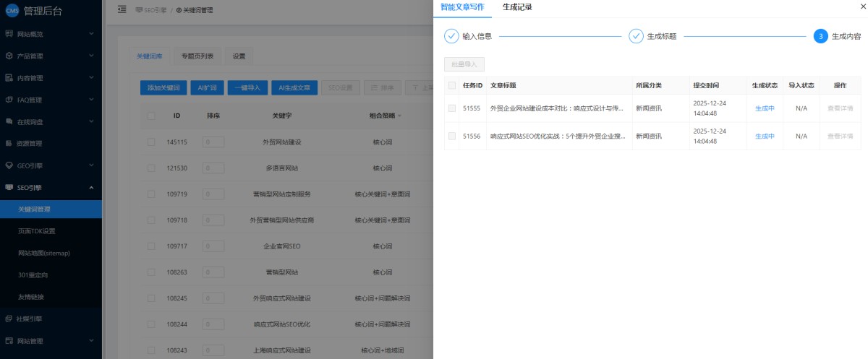Toggle select-all checkbox in task table header
868x359 pixels.
(452, 85)
